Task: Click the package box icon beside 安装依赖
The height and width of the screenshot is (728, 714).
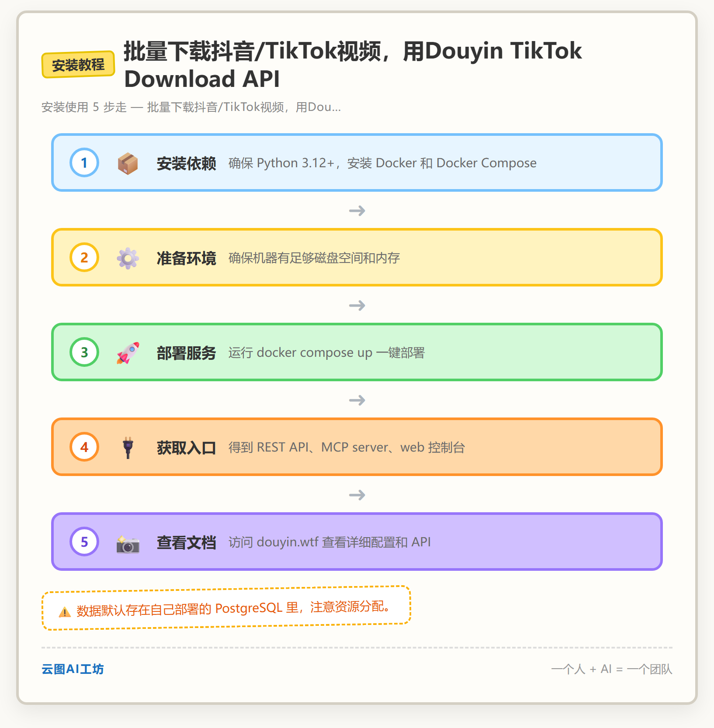Action: click(x=128, y=163)
